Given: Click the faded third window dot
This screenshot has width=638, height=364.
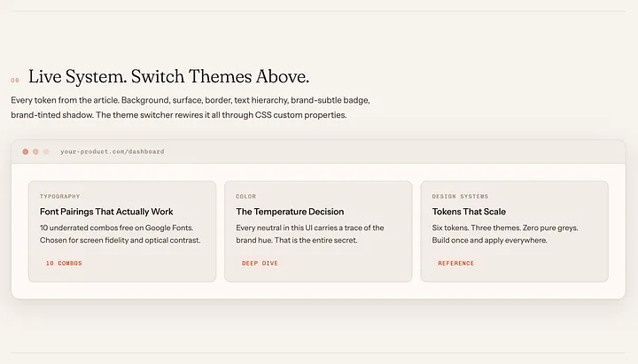Looking at the screenshot, I should (46, 151).
